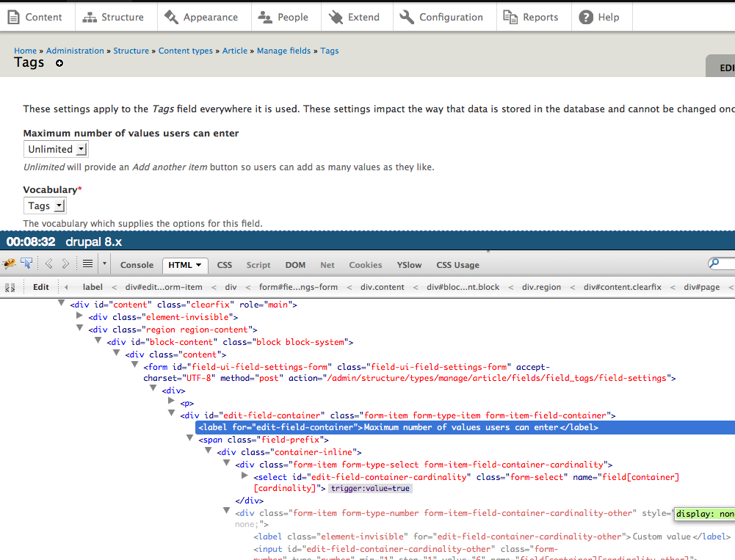Collapse the field-ui-field-settings-form node

pos(134,365)
